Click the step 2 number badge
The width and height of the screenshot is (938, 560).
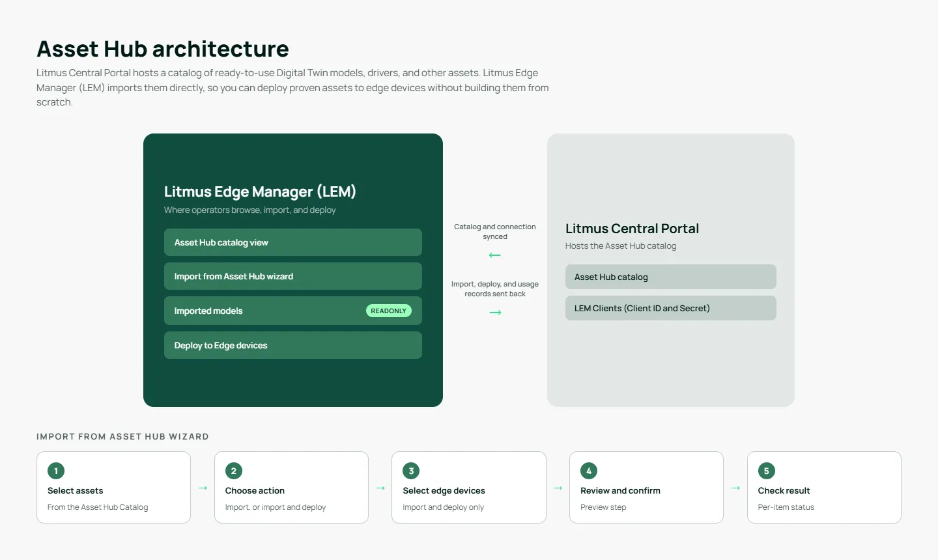[x=234, y=471]
